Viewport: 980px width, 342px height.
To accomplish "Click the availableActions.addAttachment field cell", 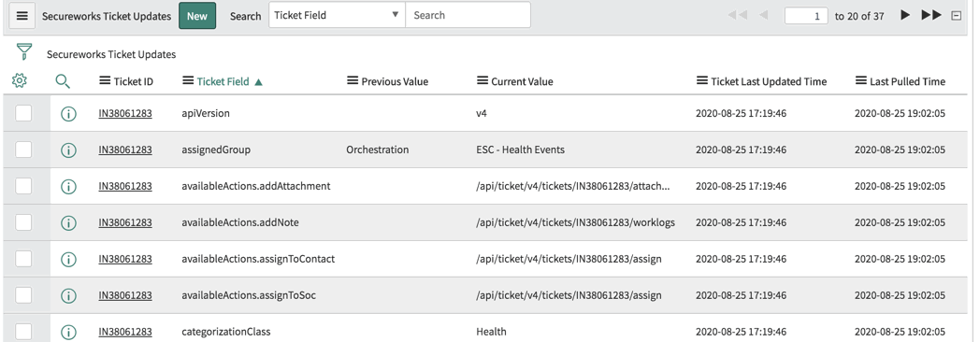I will (256, 186).
